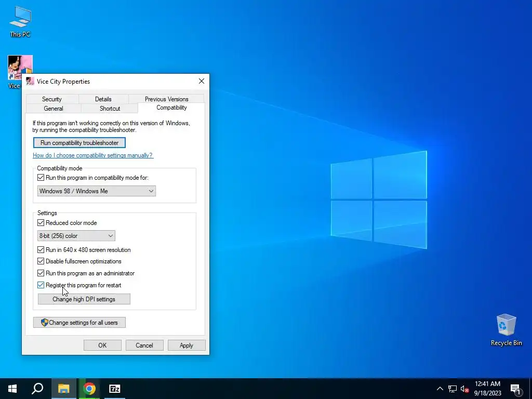The height and width of the screenshot is (399, 532).
Task: Switch to the General tab
Action: coord(54,109)
